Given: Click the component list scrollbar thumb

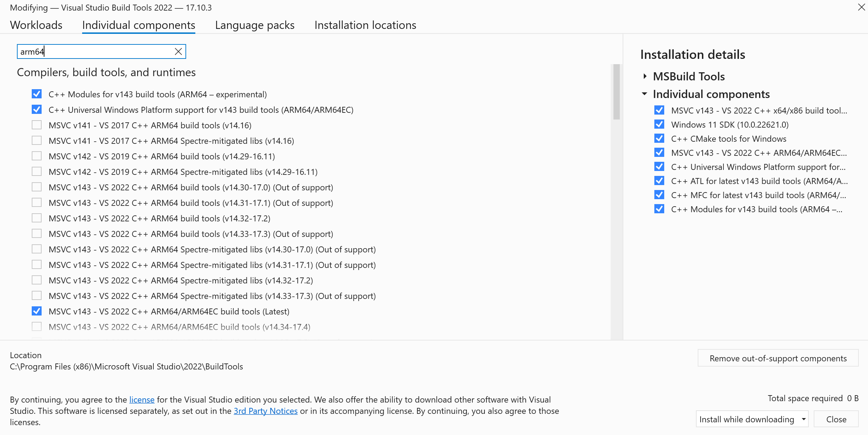Looking at the screenshot, I should coord(616,92).
